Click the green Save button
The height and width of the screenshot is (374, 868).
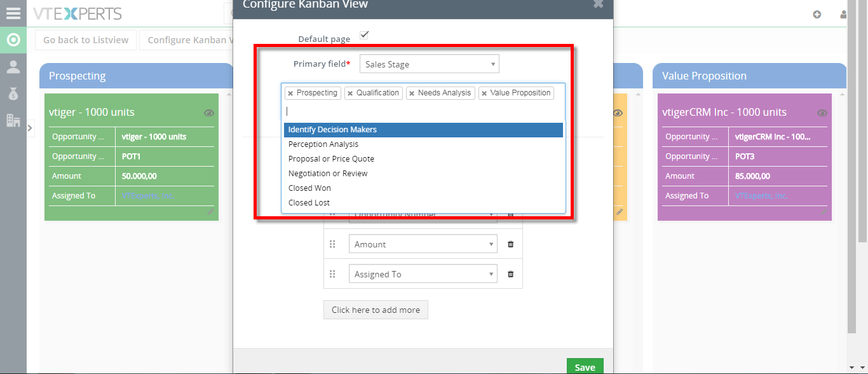click(585, 366)
